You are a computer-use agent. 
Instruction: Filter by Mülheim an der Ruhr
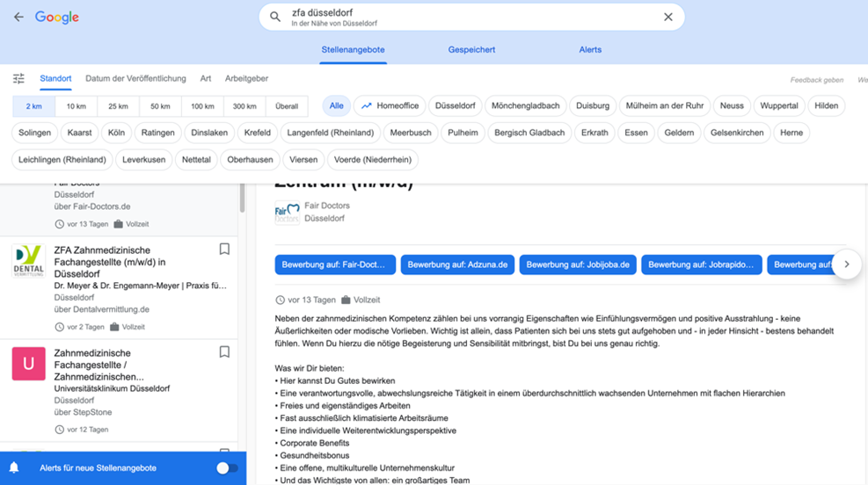tap(664, 105)
